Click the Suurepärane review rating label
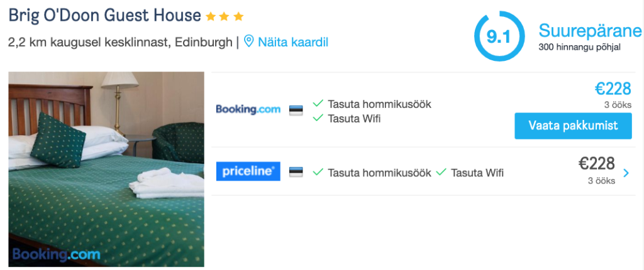 pos(590,31)
